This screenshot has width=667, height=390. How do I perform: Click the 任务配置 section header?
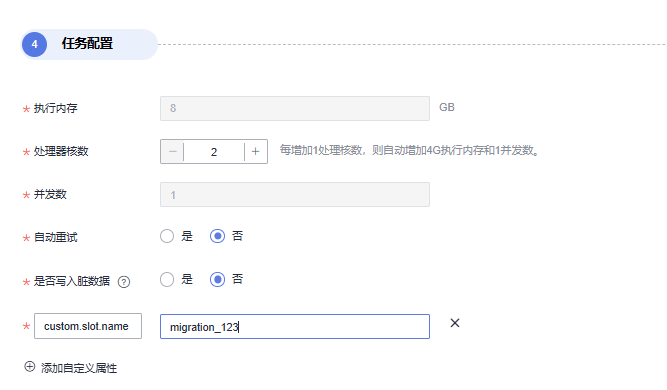click(x=87, y=43)
